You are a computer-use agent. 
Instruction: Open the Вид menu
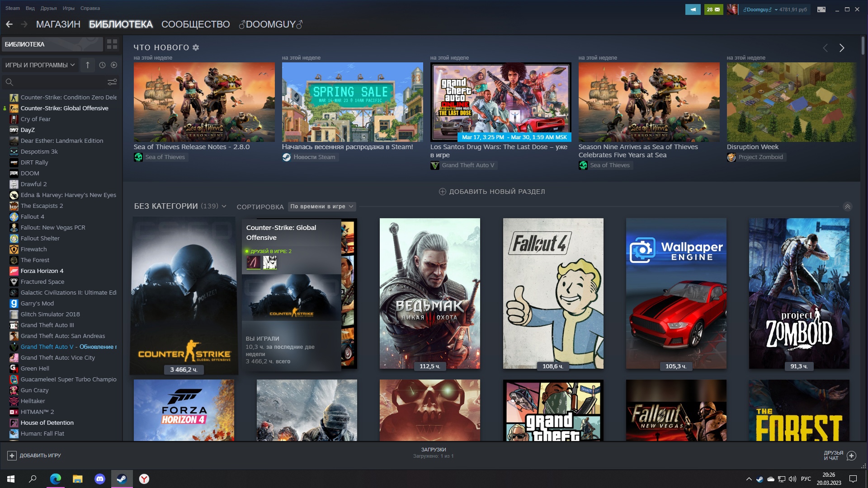[x=30, y=8]
